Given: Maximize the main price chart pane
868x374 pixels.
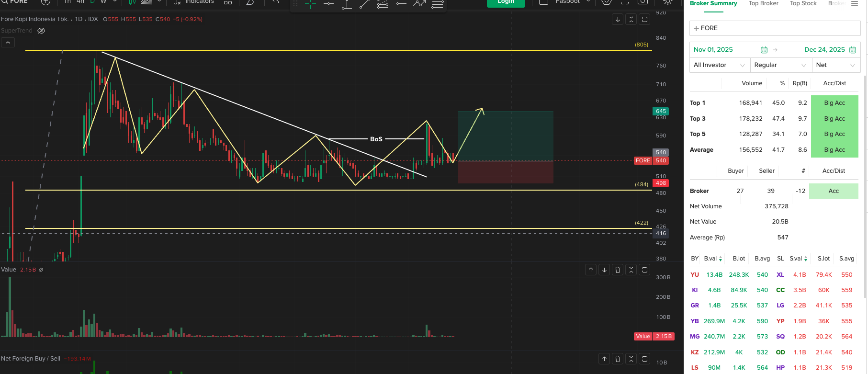Looking at the screenshot, I should (644, 20).
